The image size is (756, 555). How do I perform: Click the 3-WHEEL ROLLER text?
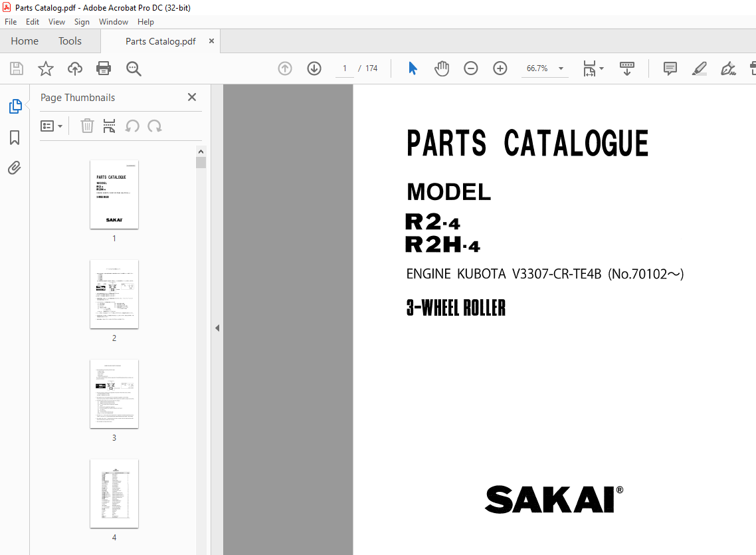click(x=456, y=308)
